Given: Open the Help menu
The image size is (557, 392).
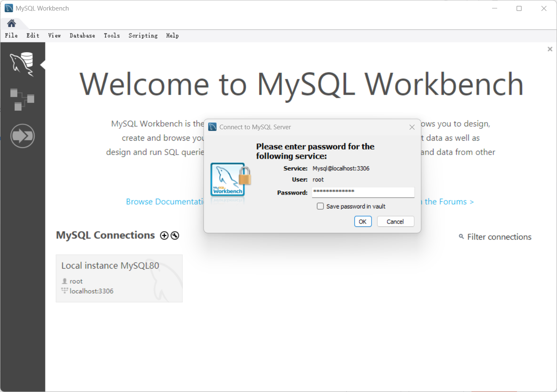Looking at the screenshot, I should pyautogui.click(x=172, y=36).
